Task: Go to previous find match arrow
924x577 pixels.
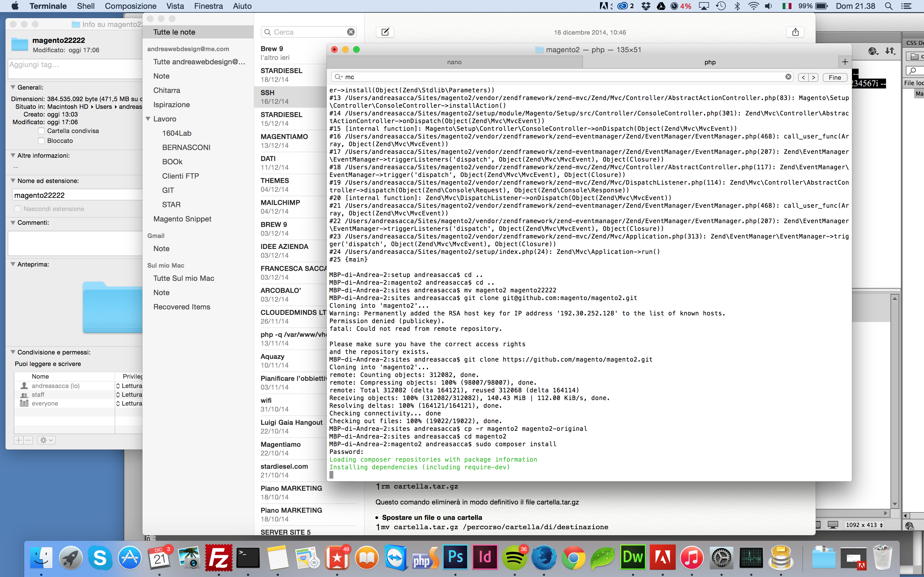Action: click(x=803, y=77)
